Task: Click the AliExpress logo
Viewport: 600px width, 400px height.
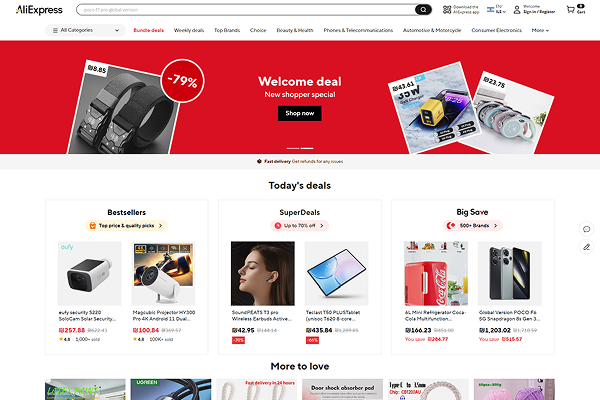Action: pos(39,10)
